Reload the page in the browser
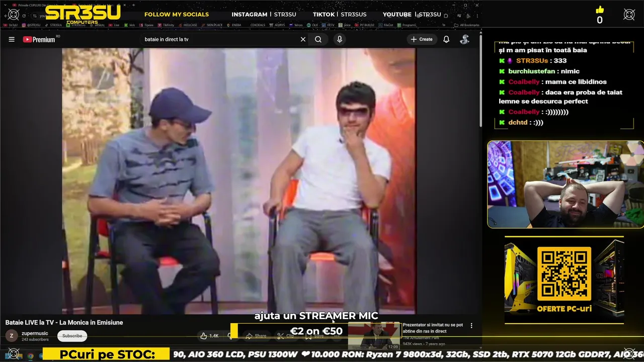The image size is (644, 362). pos(24,16)
